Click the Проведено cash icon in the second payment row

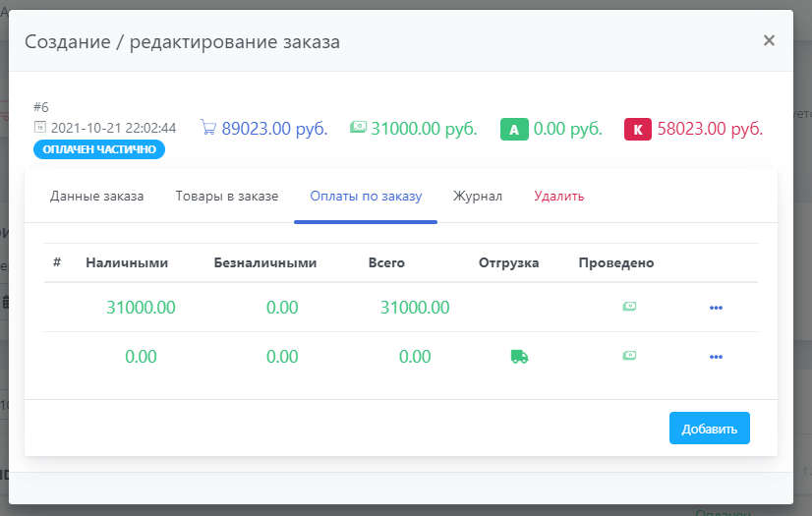(x=629, y=357)
